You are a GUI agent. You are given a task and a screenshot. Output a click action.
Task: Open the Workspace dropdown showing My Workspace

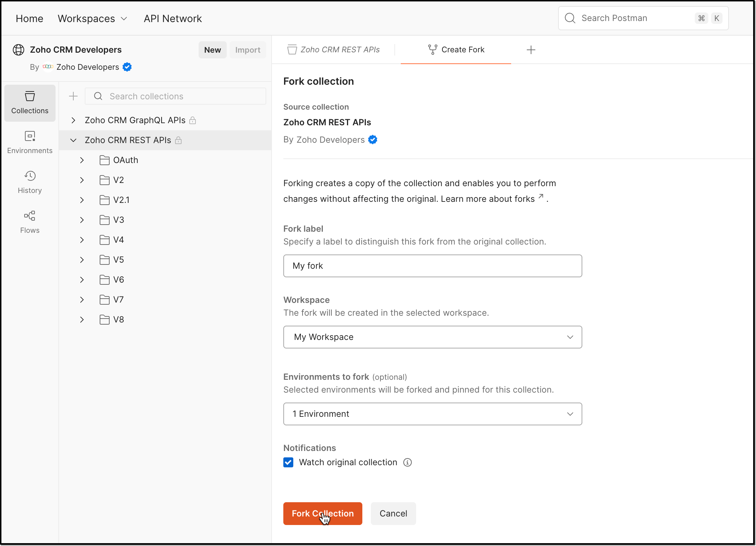pos(432,337)
